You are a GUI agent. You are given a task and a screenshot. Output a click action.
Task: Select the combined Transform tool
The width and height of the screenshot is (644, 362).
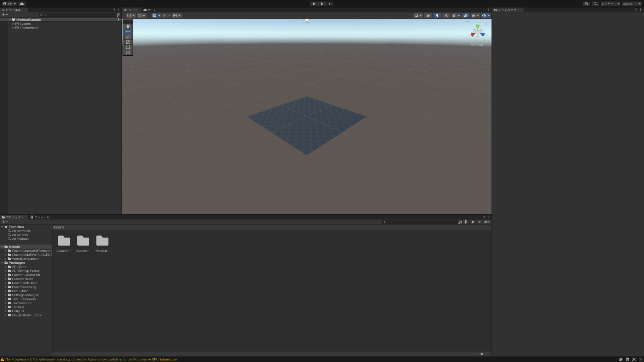click(128, 53)
